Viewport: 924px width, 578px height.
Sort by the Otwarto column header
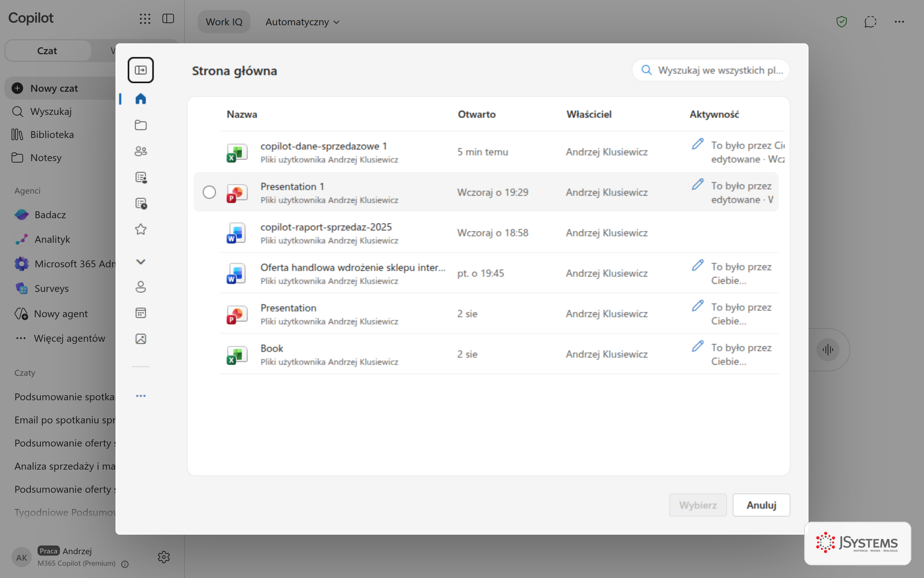(x=476, y=114)
